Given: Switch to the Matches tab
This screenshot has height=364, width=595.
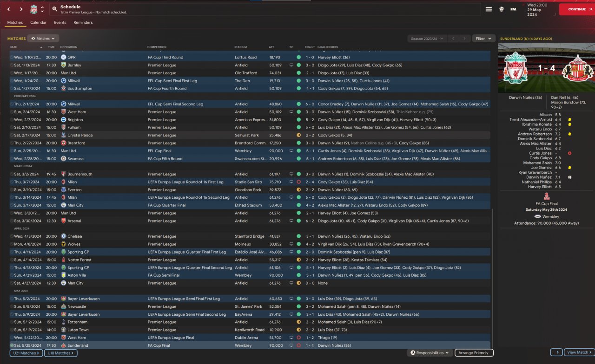Looking at the screenshot, I should pos(15,22).
